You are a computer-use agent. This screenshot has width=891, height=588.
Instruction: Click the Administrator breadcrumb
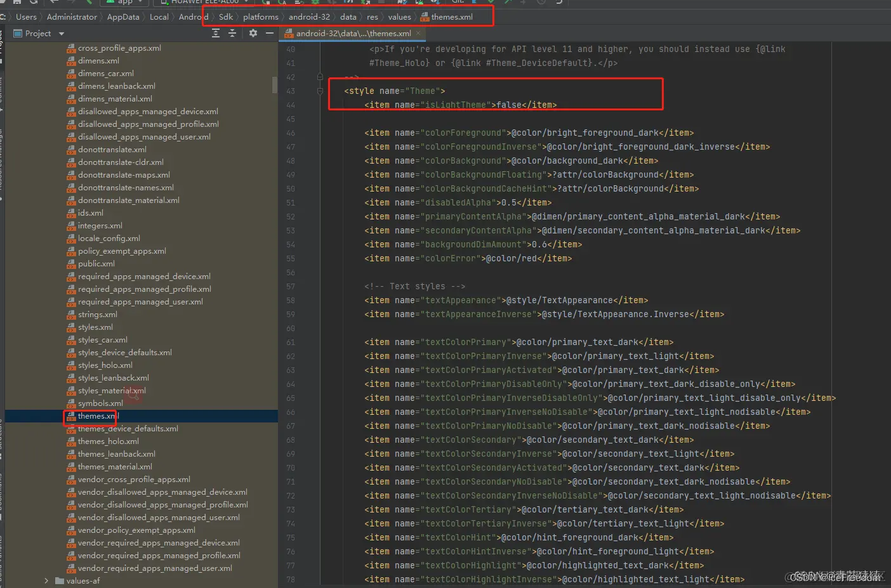(72, 17)
